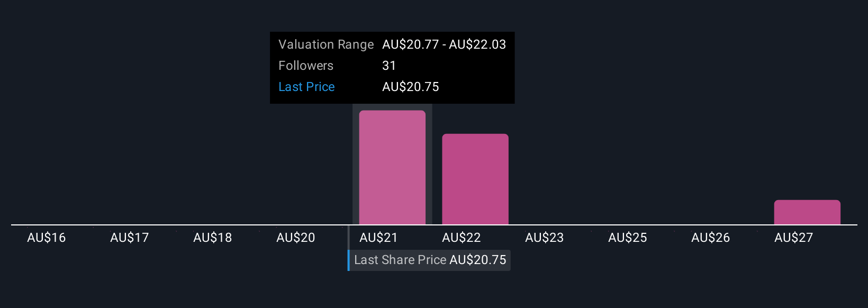Click the Followers label in tooltip
868x308 pixels.
point(306,66)
